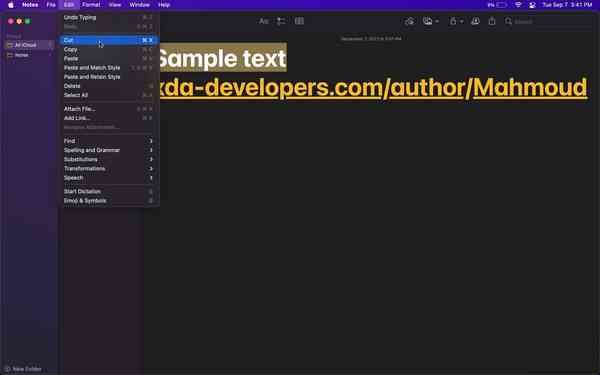Click the share icon in toolbar
Screen dimensions: 600x375
(492, 21)
